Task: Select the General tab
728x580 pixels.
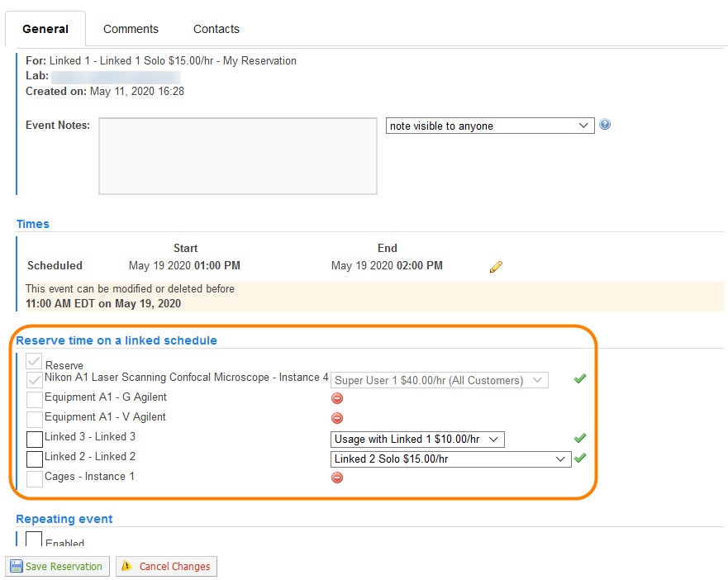Action: pos(45,29)
